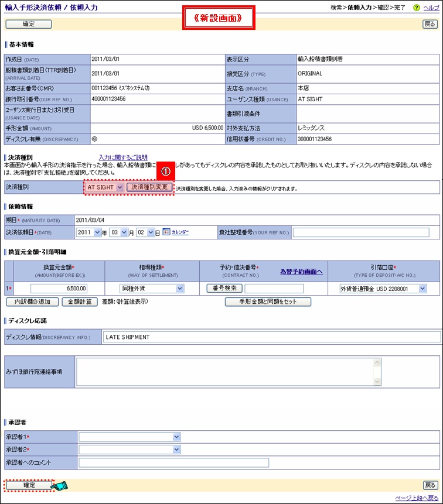Click the top 確定 button
The width and height of the screenshot is (443, 504).
coord(29,24)
